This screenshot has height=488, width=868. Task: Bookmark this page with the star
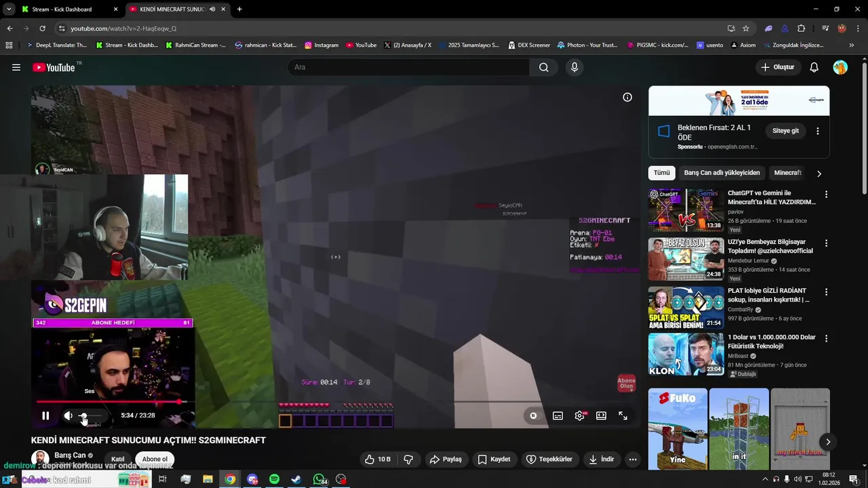point(746,28)
